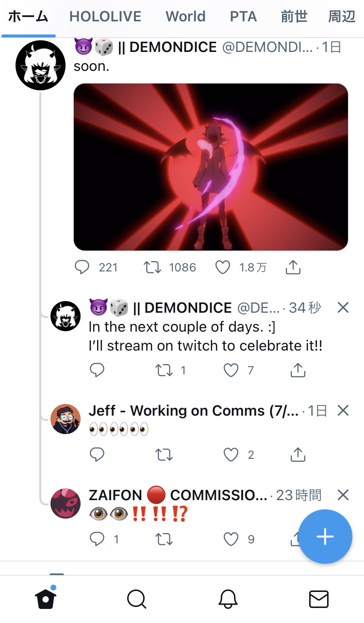The height and width of the screenshot is (623, 364).
Task: Like the "soon." tweet with 1.8万 likes
Action: pos(223,267)
